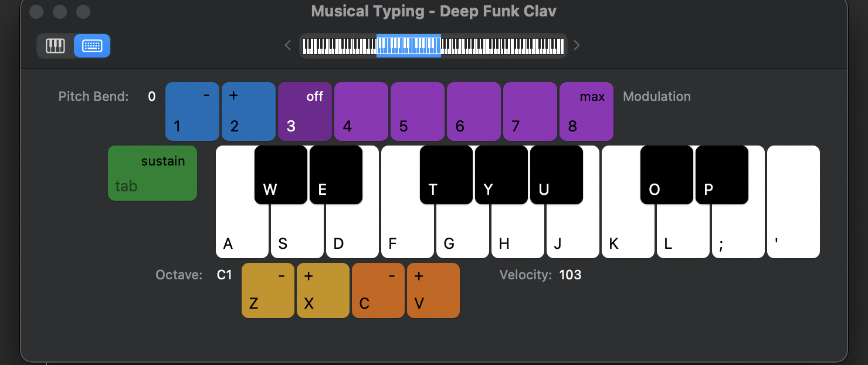
Task: Click the Musical Typing window title
Action: (x=434, y=11)
